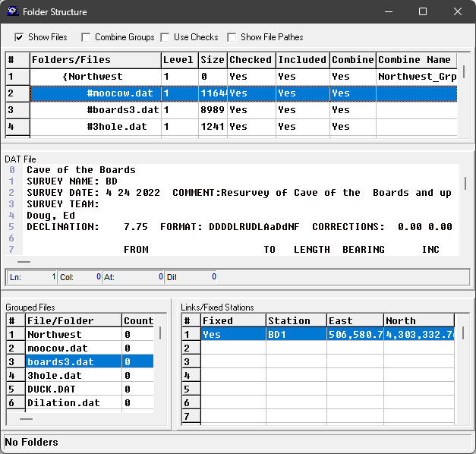Maximize the Folder Structure window
Image resolution: width=476 pixels, height=454 pixels.
point(423,11)
